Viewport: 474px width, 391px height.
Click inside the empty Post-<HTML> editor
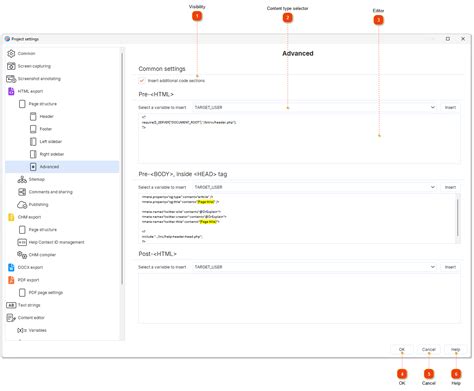coord(299,298)
